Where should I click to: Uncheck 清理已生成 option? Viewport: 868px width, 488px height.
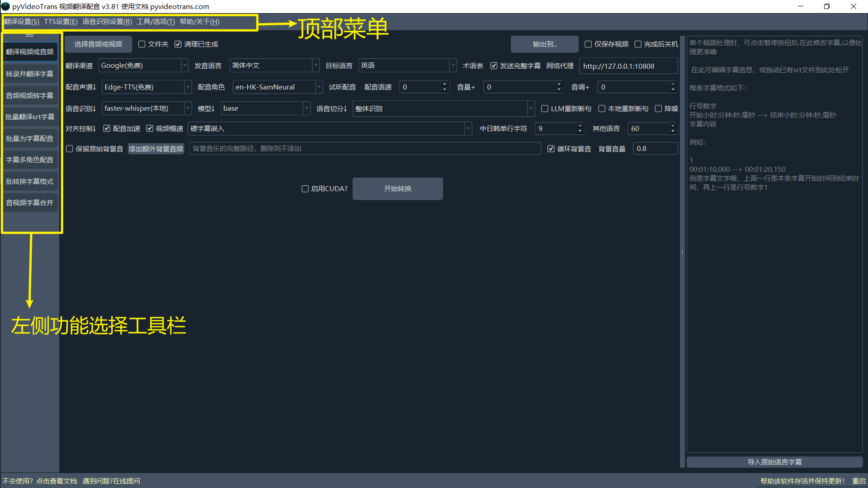(x=178, y=44)
